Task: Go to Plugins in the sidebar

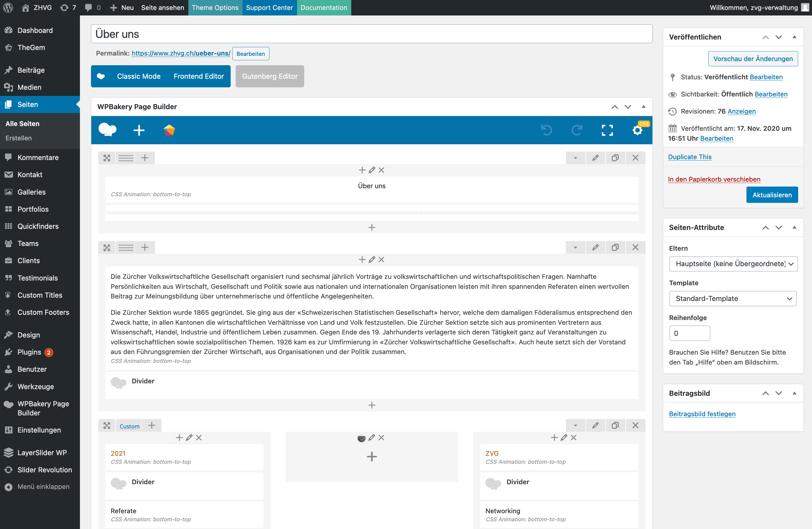Action: [29, 352]
